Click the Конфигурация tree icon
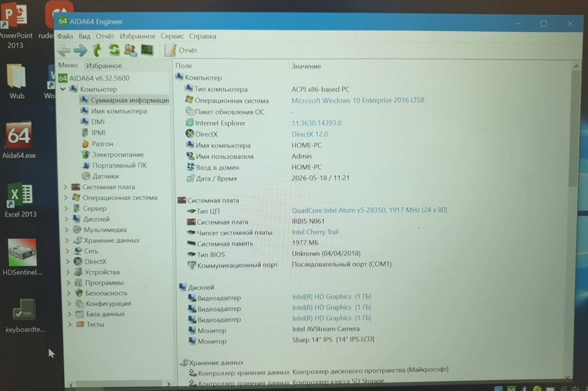Image resolution: width=588 pixels, height=391 pixels. (80, 303)
